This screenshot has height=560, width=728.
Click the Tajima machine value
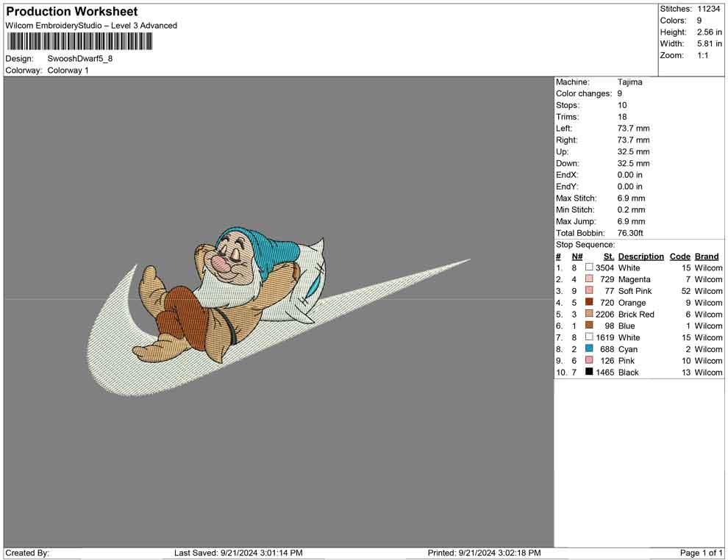tap(629, 82)
